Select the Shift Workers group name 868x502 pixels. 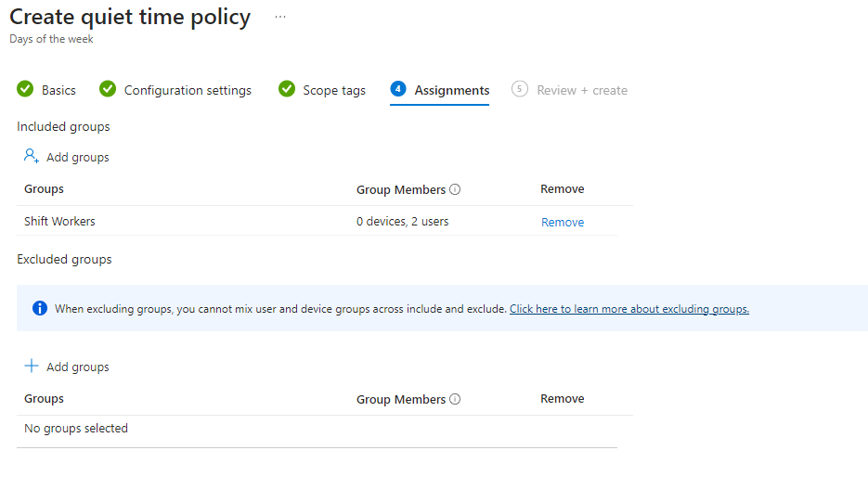pos(59,222)
